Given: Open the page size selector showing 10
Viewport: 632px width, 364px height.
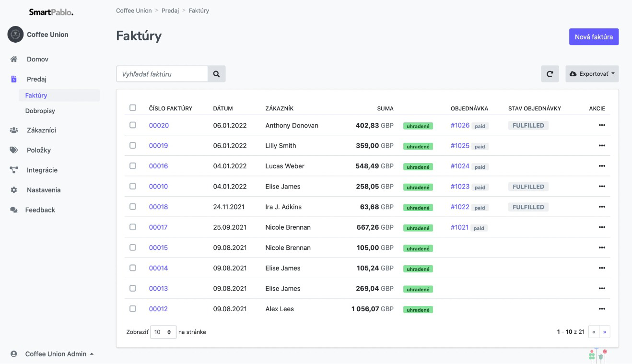Looking at the screenshot, I should tap(163, 331).
